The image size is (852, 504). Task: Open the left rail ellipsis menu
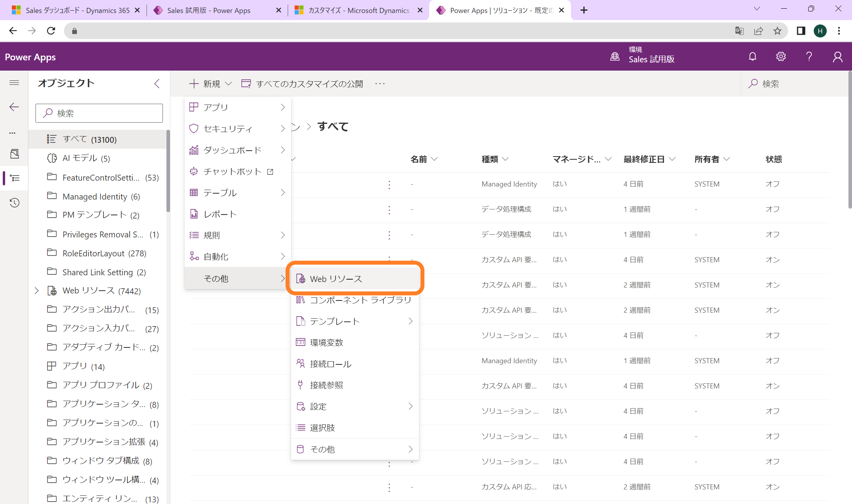coord(13,133)
